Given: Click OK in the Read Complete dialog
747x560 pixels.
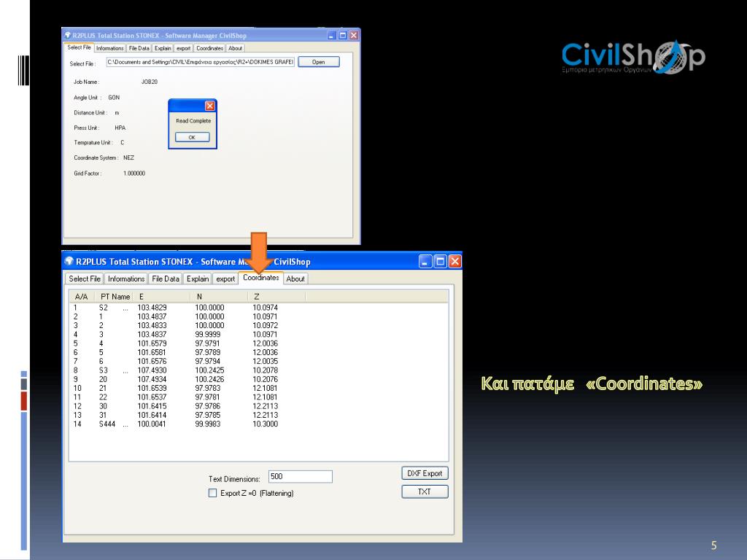Looking at the screenshot, I should tap(192, 137).
